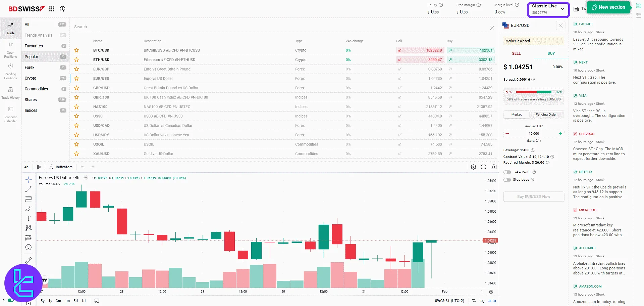Click the Buy EUR/USD Now button
Viewport: 644px width, 306px height.
tap(534, 196)
